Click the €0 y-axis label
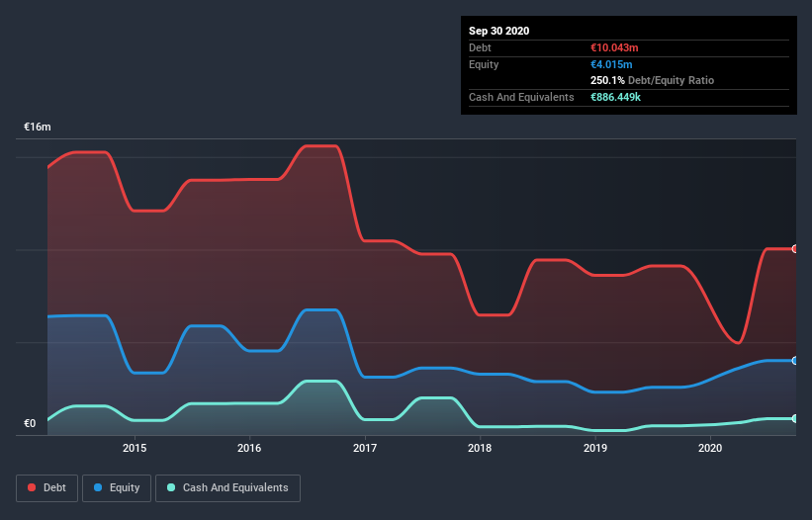 point(30,423)
